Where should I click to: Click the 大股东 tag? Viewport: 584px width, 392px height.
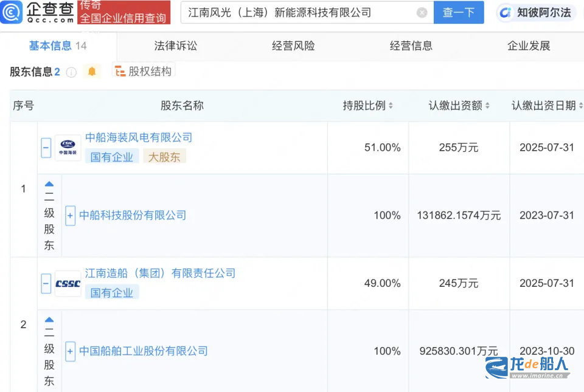(x=164, y=157)
